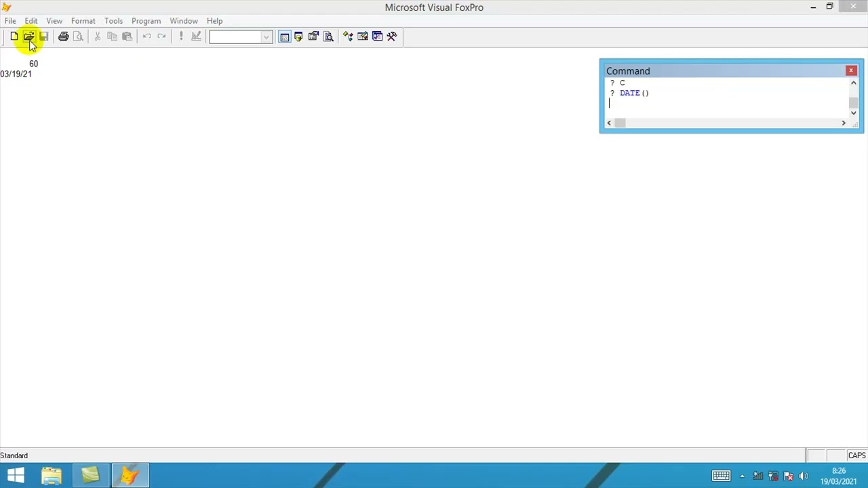Click the Run exclamation mark icon
The image size is (868, 488).
181,37
